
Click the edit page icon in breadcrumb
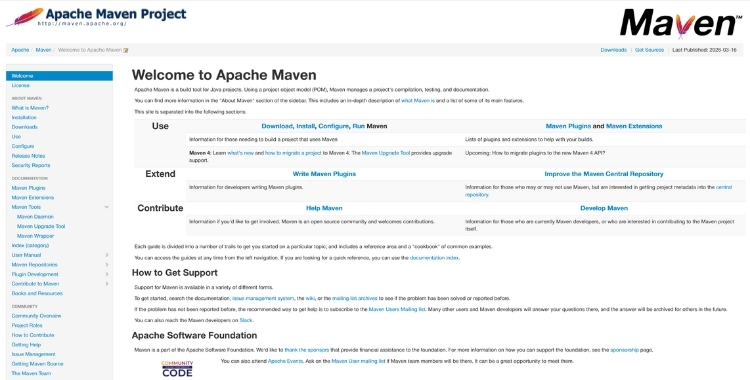pyautogui.click(x=126, y=50)
